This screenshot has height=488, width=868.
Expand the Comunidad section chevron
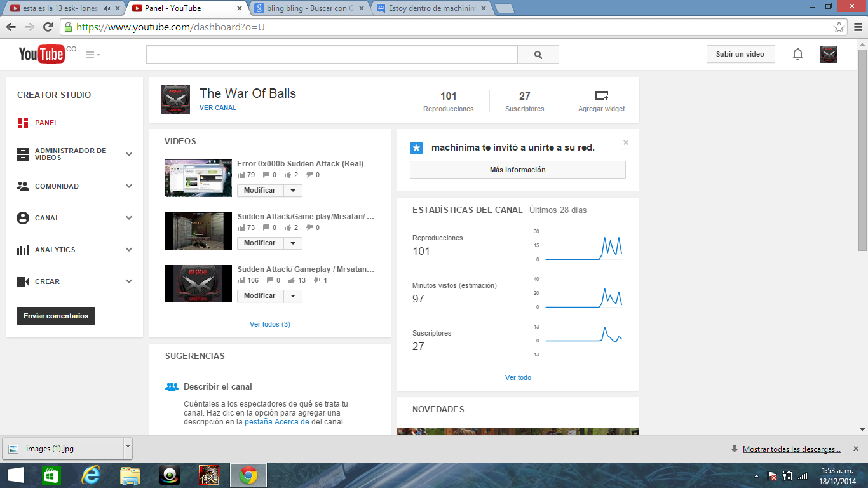(x=129, y=186)
